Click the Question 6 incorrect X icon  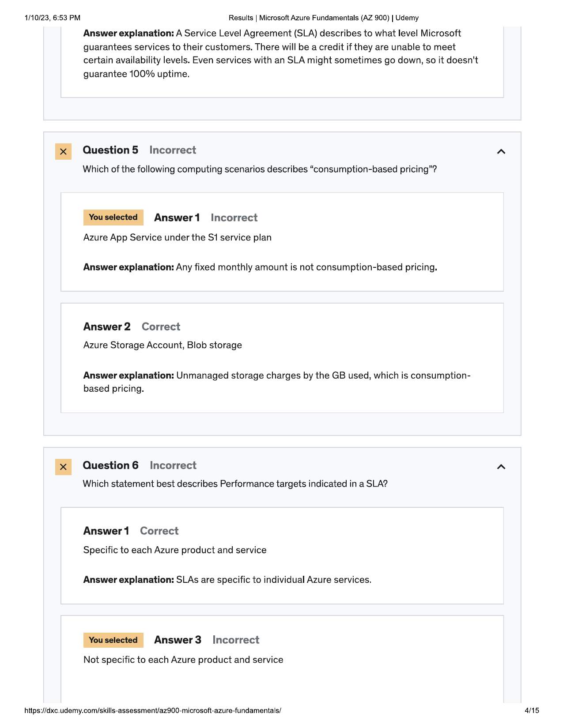pyautogui.click(x=63, y=467)
